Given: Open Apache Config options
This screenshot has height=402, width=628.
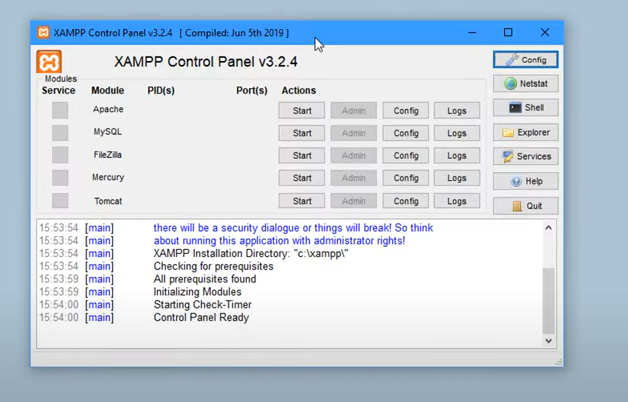Looking at the screenshot, I should 406,111.
